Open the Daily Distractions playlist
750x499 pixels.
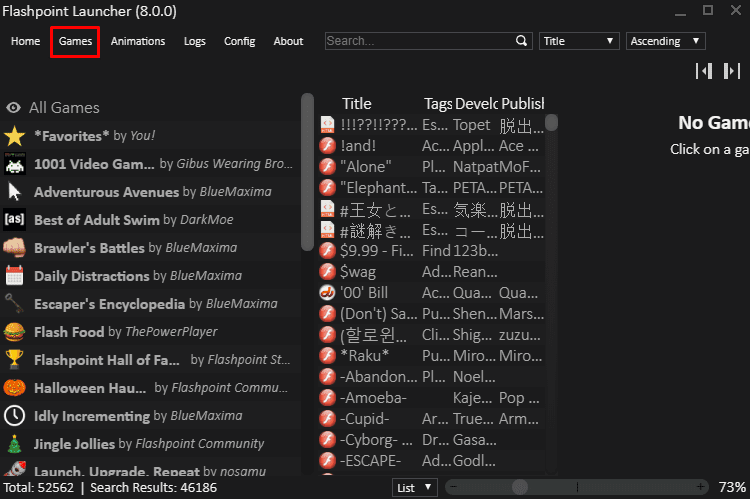click(149, 276)
